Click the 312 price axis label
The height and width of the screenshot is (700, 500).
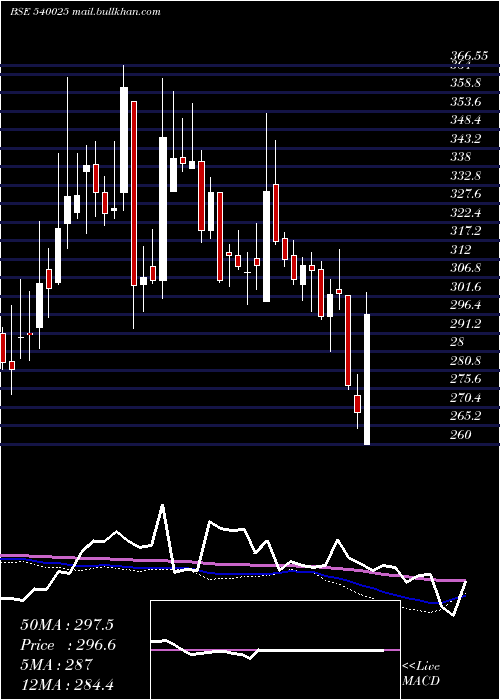point(460,250)
